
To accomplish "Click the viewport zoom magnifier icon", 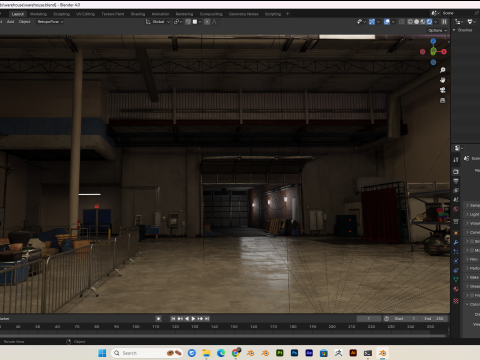I will [x=443, y=70].
